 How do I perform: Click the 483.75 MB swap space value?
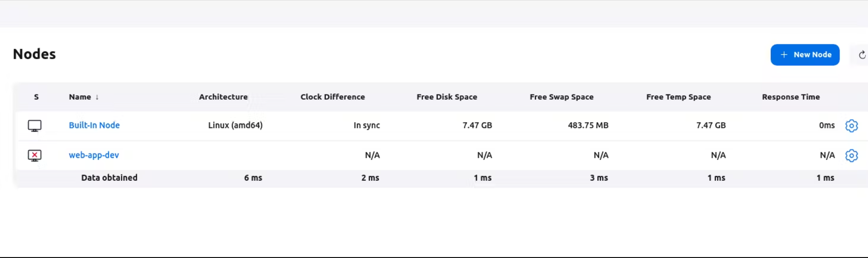[588, 125]
